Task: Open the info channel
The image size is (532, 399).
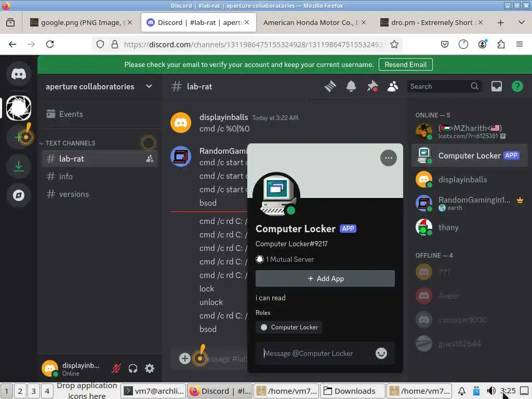Action: pos(100,177)
